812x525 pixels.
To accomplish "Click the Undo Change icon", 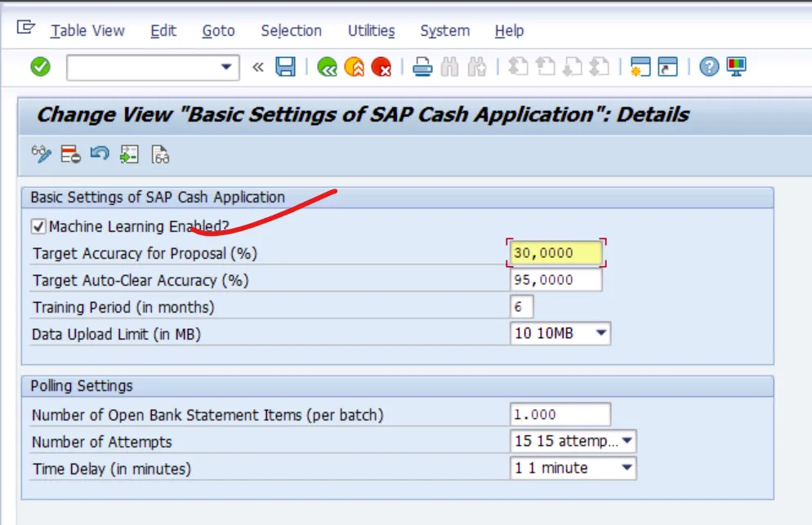I will (100, 153).
